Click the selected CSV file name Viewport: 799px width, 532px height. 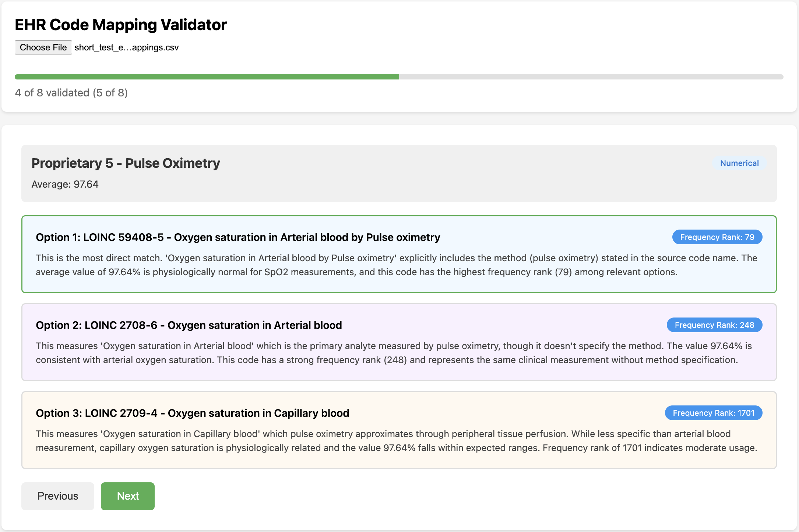click(126, 47)
